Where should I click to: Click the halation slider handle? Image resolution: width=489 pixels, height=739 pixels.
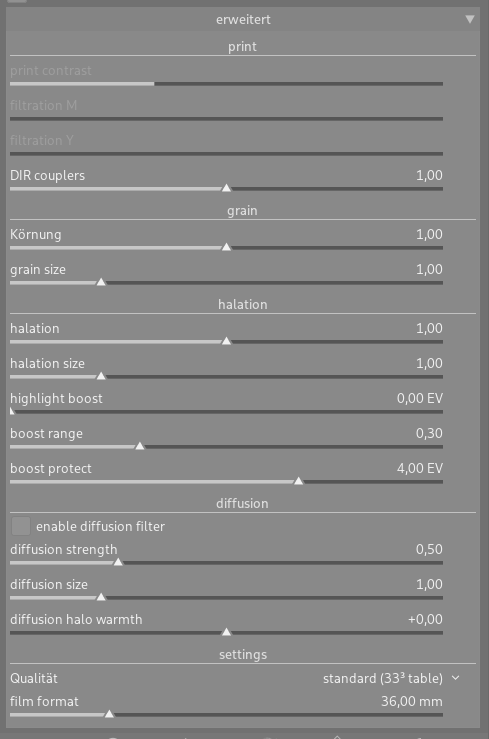pos(227,341)
